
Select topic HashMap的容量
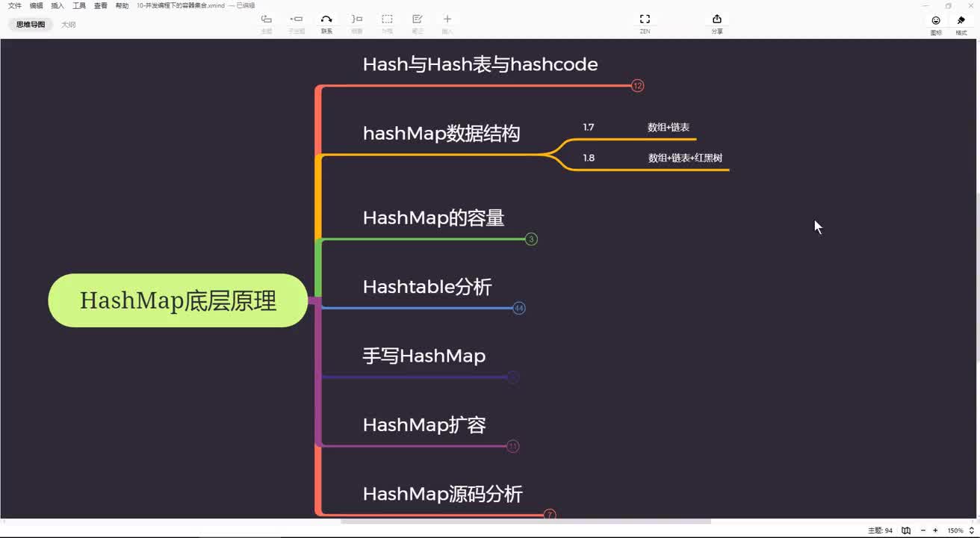(433, 218)
